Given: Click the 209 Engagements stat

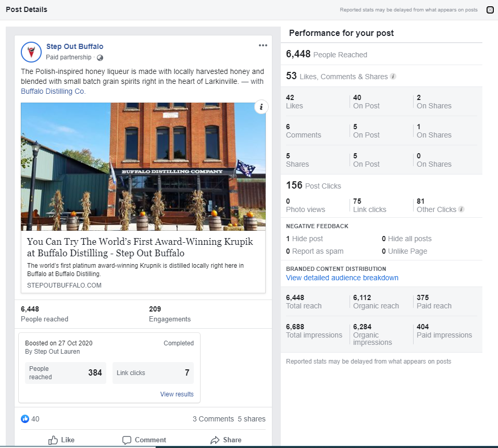Looking at the screenshot, I should click(x=170, y=314).
